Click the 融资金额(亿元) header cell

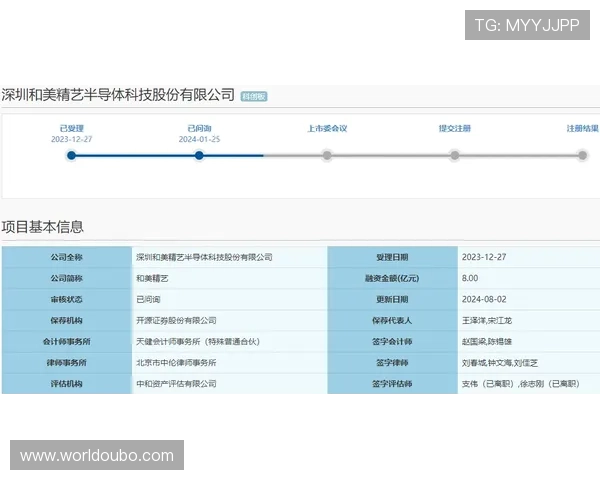392,278
